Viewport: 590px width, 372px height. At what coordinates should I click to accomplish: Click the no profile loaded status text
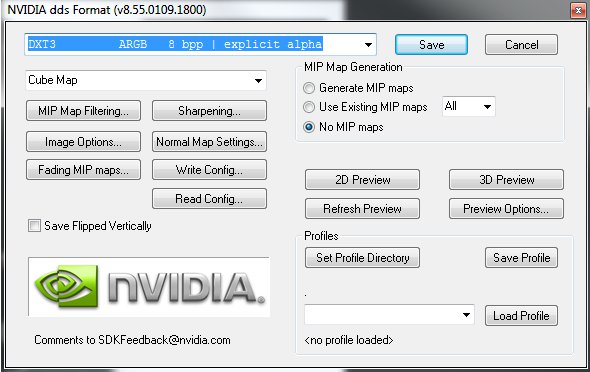coord(349,340)
